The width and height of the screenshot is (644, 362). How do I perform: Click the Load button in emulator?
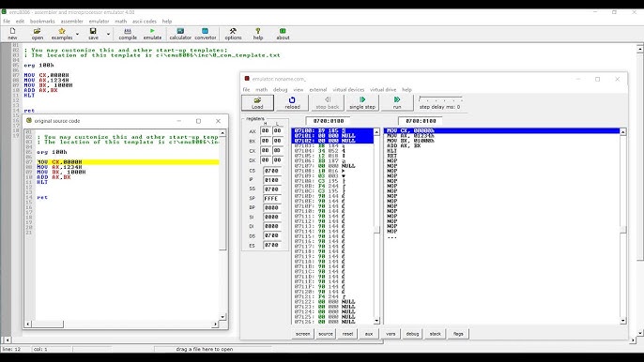point(257,102)
